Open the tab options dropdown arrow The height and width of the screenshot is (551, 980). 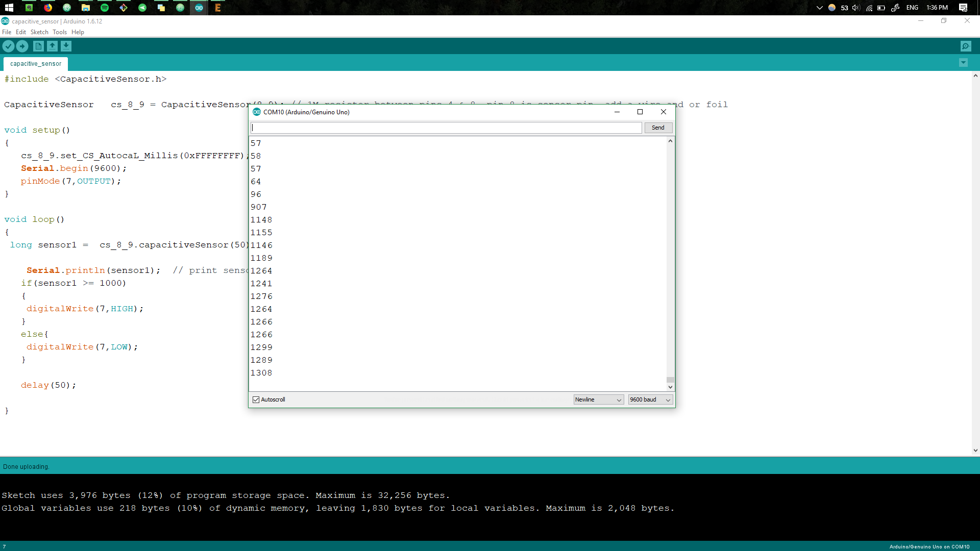[x=963, y=63]
